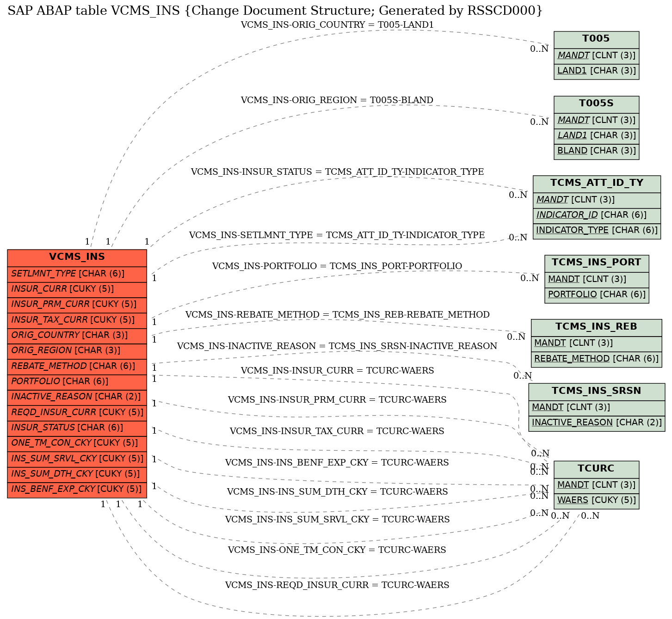Click the REBATE_METHOD relation label
Screen dimensions: 672x619
[337, 315]
